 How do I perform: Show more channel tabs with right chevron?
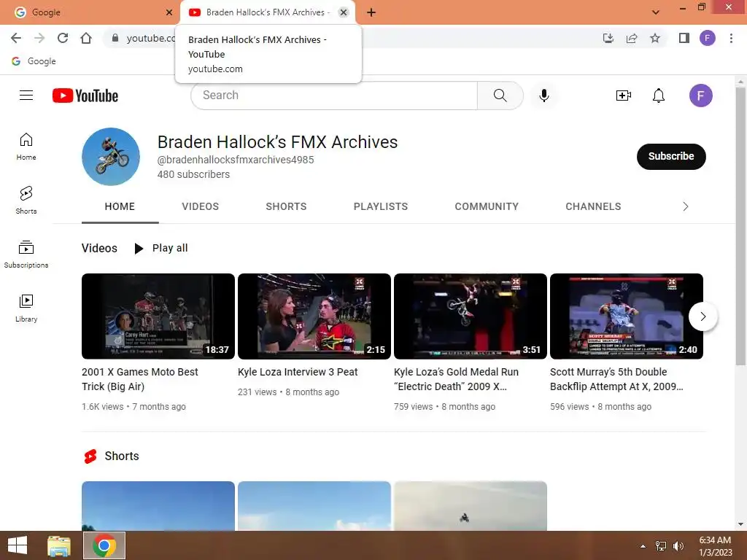[686, 206]
